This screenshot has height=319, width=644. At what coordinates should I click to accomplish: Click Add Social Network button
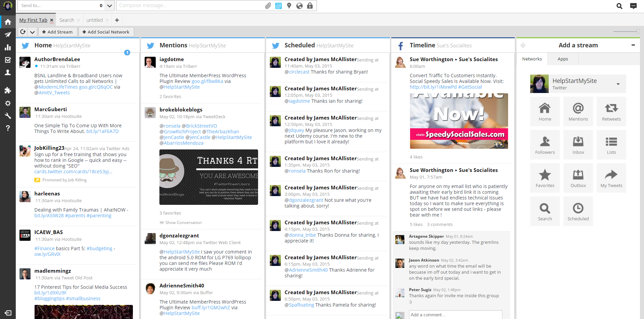tap(106, 32)
